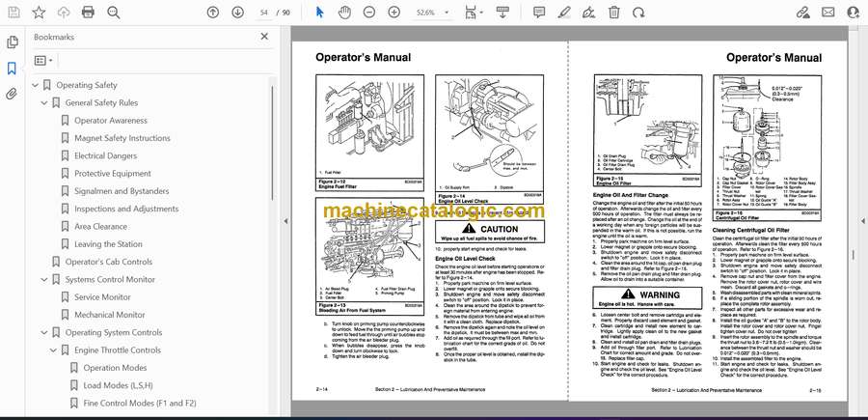Jump to Operation Modes bookmark
Viewport: 868px width, 420px height.
[115, 368]
